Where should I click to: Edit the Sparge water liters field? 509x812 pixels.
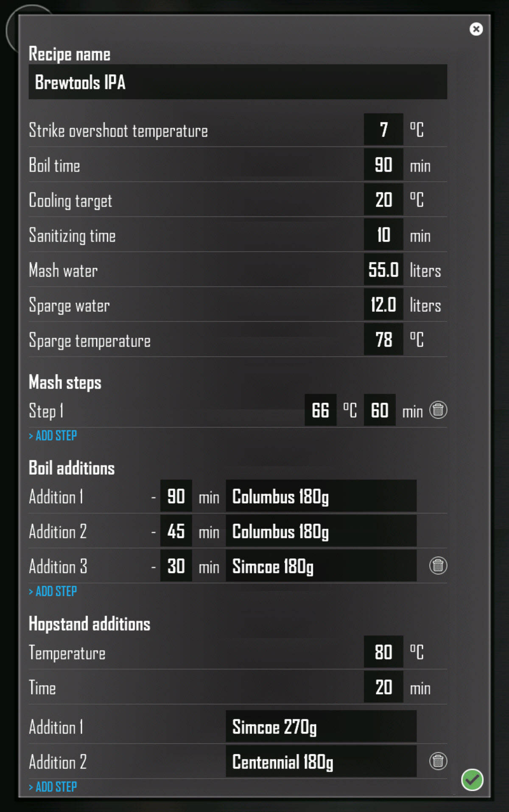click(x=383, y=304)
